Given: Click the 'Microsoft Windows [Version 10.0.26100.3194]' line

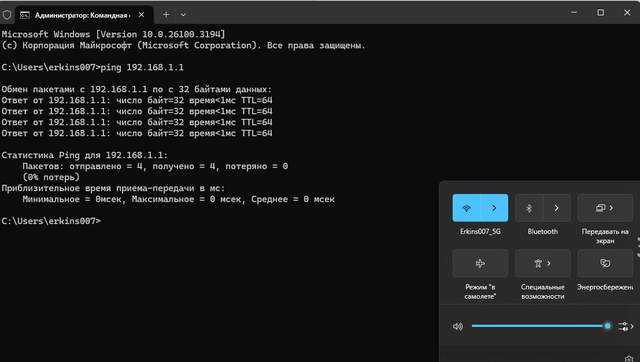Looking at the screenshot, I should point(113,34).
